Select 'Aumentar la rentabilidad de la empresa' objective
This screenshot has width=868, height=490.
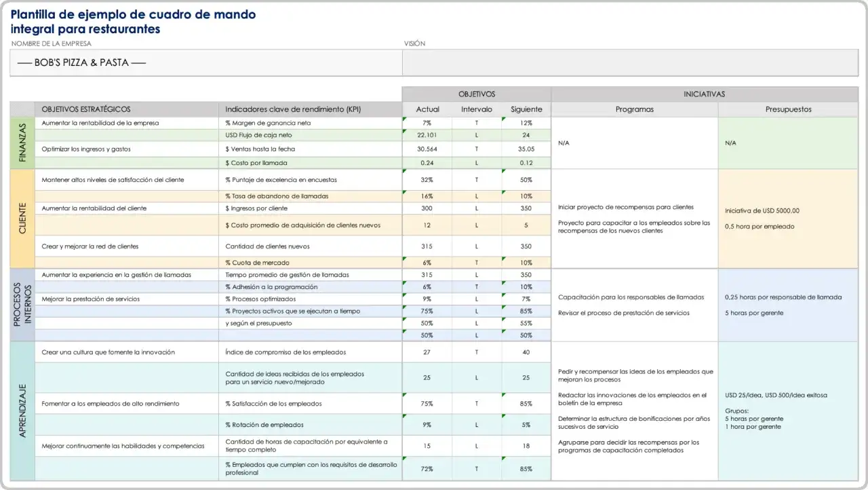(x=100, y=123)
